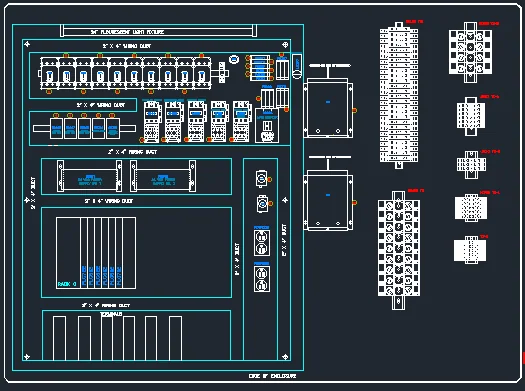525x391 pixels.
Task: Click the lower round pilot device in the right column
Action: [x=262, y=204]
